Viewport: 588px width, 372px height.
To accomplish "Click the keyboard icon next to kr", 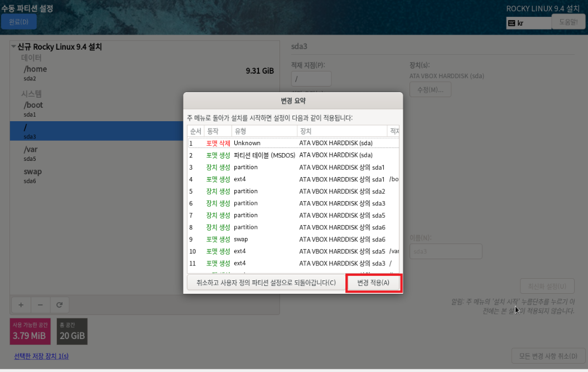I will pos(512,23).
